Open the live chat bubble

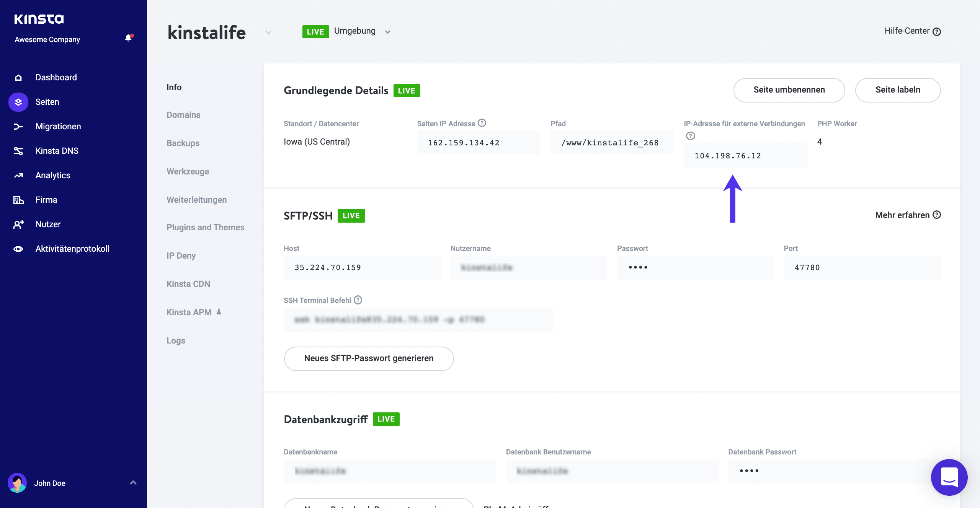coord(949,477)
